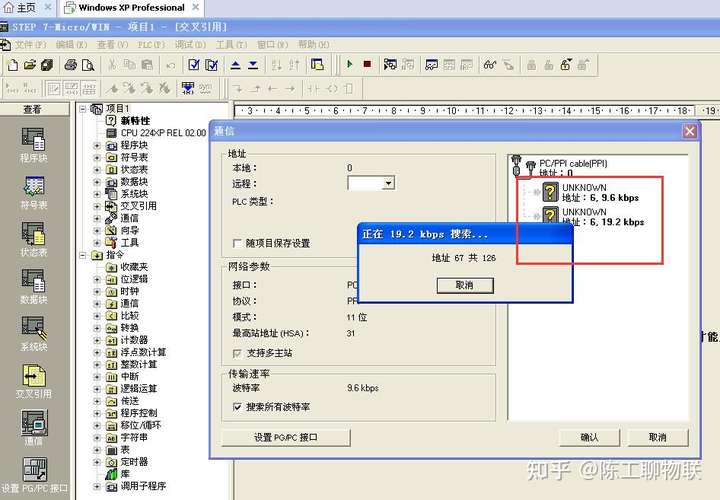Start PLC with green Run icon
720x500 pixels.
click(x=349, y=64)
